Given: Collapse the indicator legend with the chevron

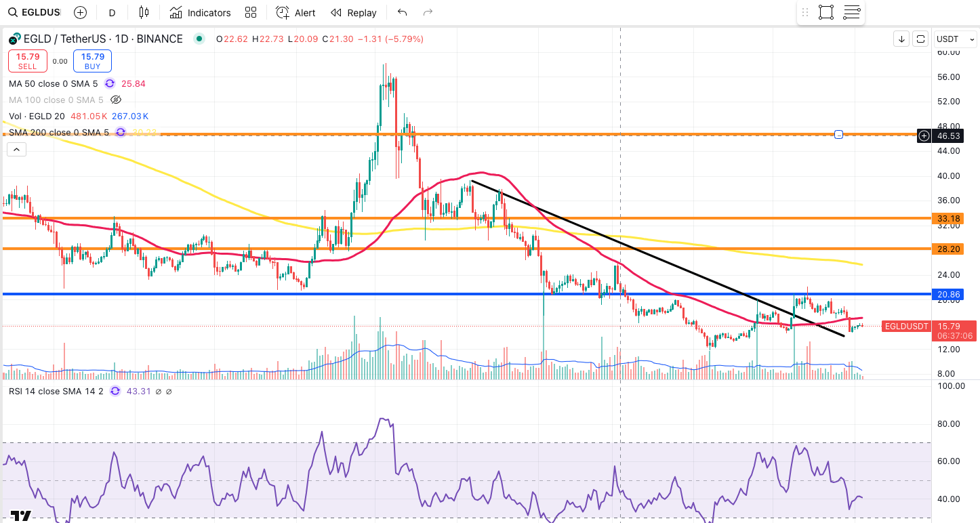Looking at the screenshot, I should click(x=18, y=150).
